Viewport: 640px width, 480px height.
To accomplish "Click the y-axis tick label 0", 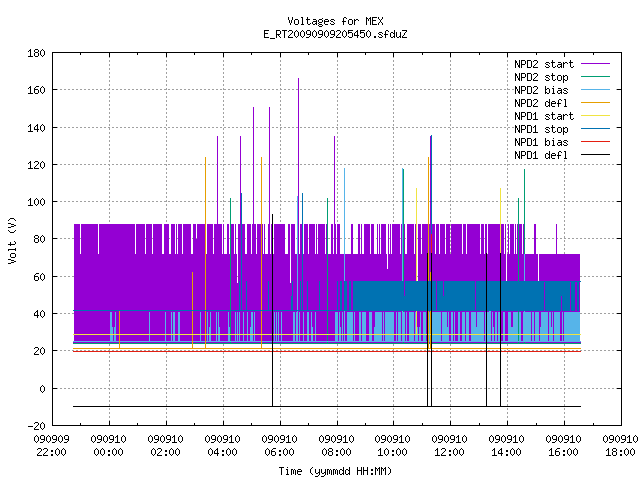I will (42, 389).
